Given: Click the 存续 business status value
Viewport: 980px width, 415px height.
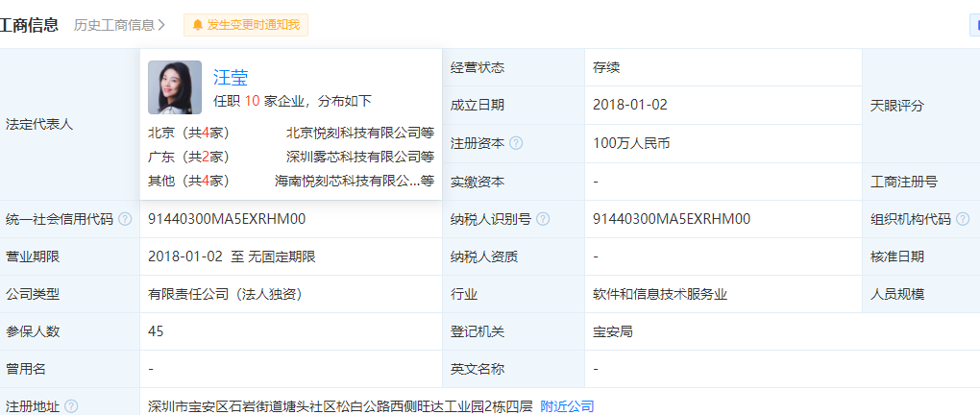Looking at the screenshot, I should (606, 67).
